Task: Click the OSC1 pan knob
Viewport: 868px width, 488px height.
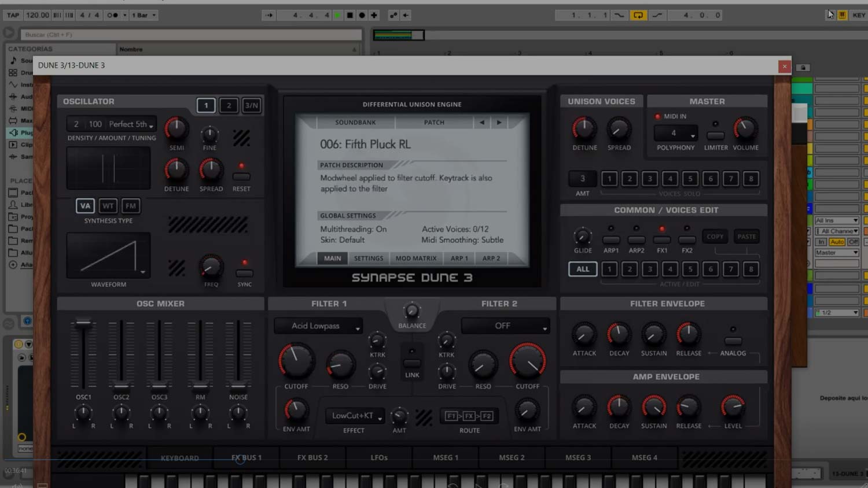Action: point(83,413)
